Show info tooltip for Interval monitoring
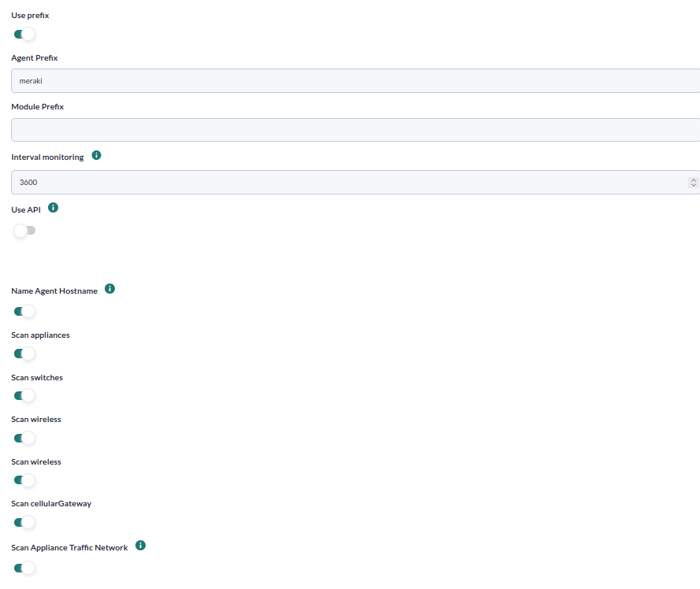 tap(96, 155)
